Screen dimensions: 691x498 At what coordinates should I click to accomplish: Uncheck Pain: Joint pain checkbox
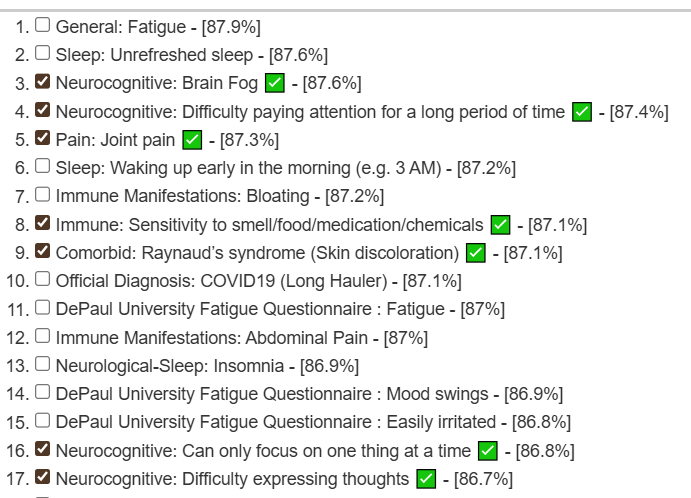coord(42,138)
